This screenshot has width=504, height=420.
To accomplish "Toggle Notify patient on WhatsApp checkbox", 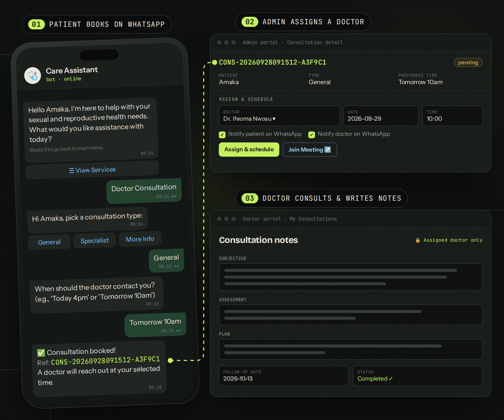I will pyautogui.click(x=222, y=135).
